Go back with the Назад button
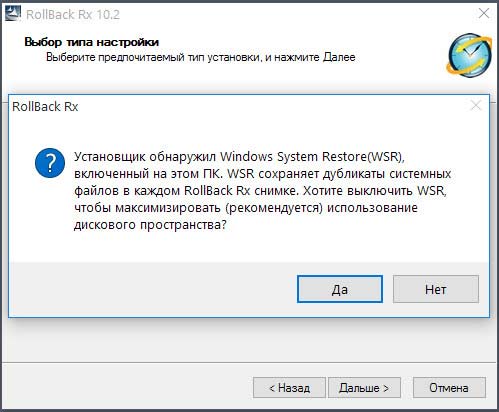This screenshot has height=412, width=499. coord(289,388)
